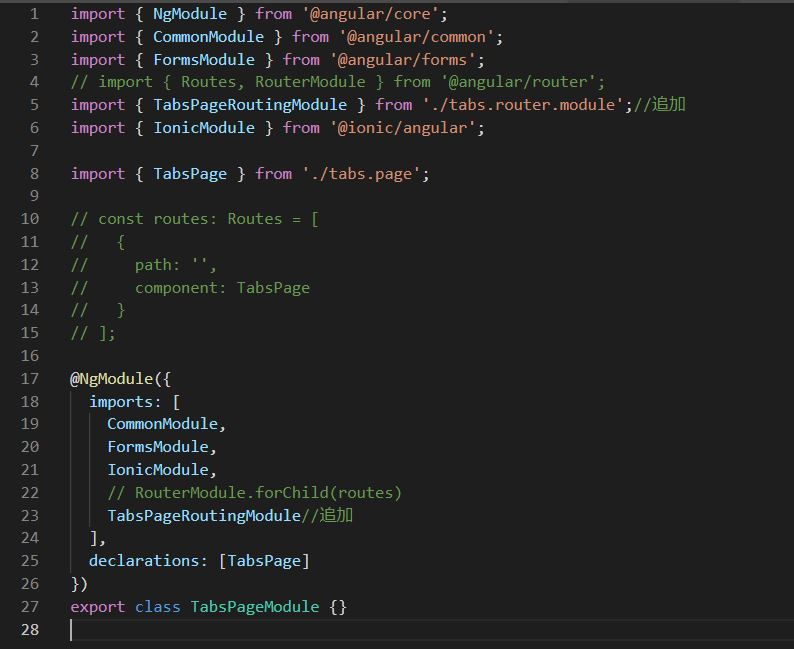The width and height of the screenshot is (794, 649).
Task: Click CommonModule inside the imports array
Action: click(162, 424)
